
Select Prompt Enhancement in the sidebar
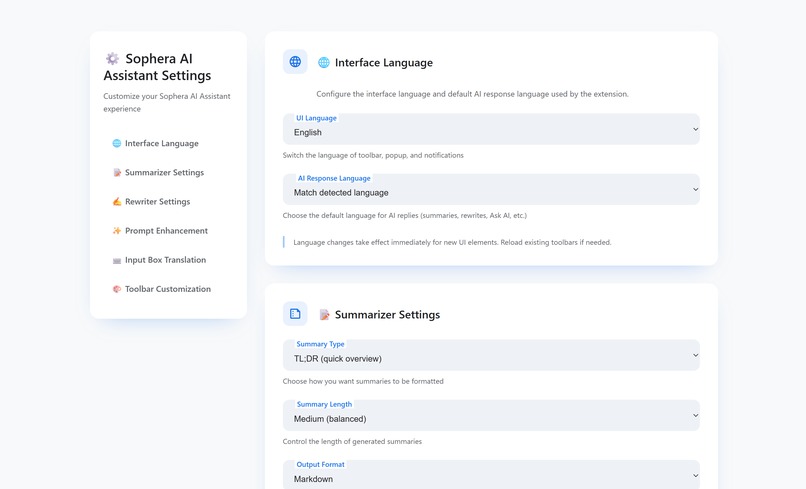coord(167,231)
